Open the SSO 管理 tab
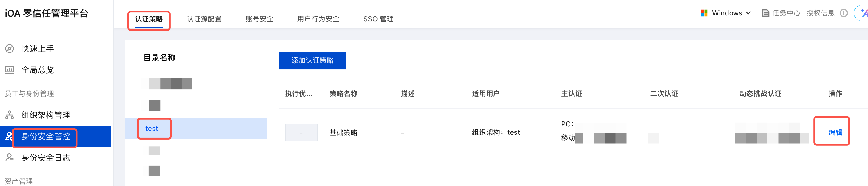Viewport: 868px width, 186px height. click(x=378, y=19)
